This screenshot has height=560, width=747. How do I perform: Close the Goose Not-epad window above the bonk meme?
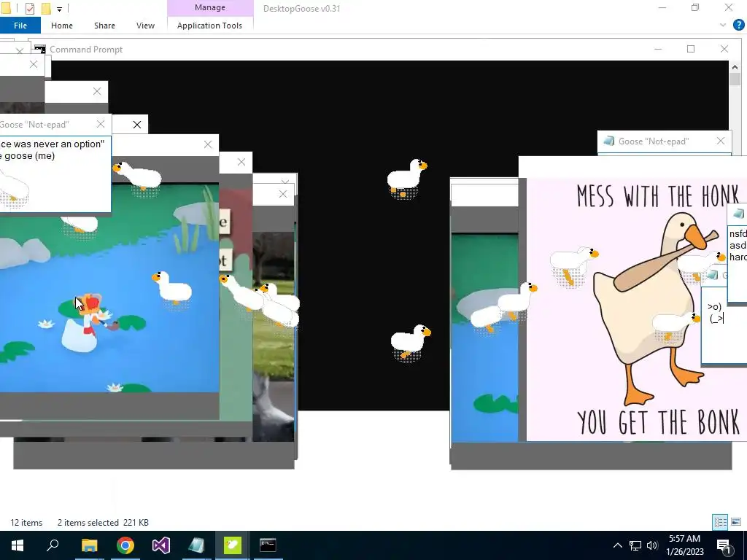click(x=720, y=141)
